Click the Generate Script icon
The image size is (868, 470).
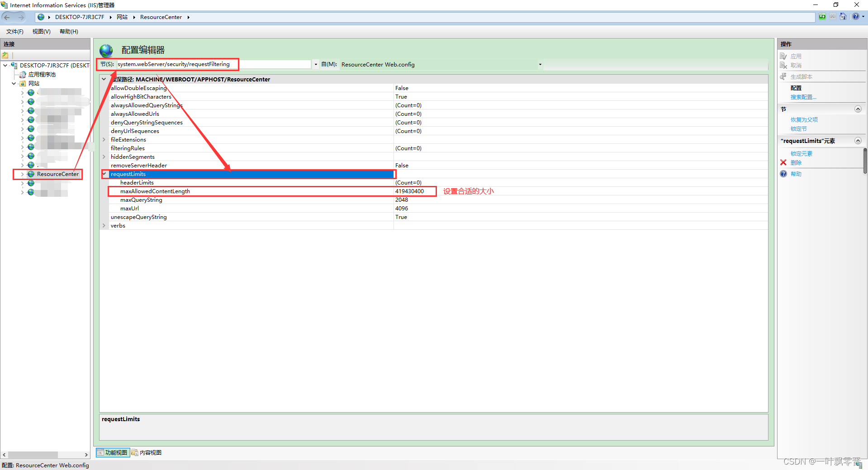click(784, 77)
